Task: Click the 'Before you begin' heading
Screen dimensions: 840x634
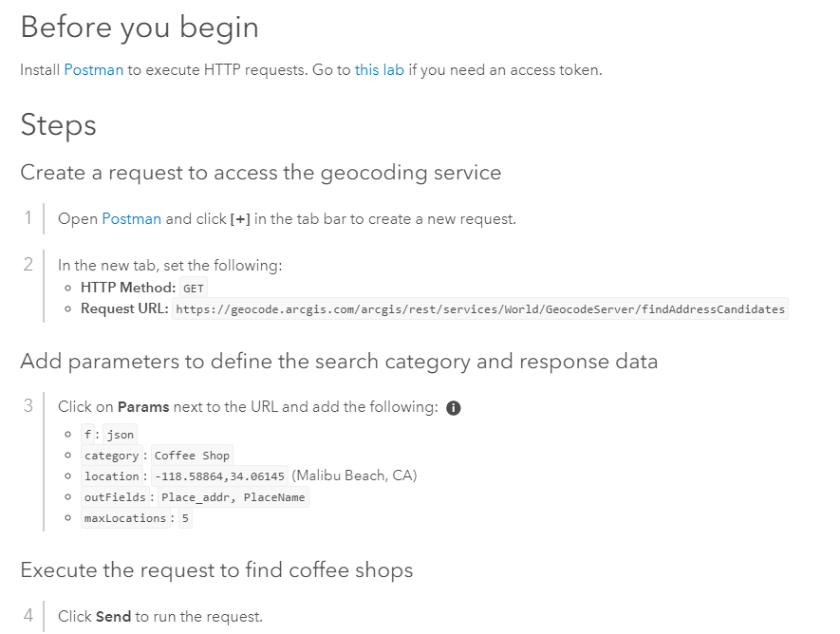Action: click(140, 28)
